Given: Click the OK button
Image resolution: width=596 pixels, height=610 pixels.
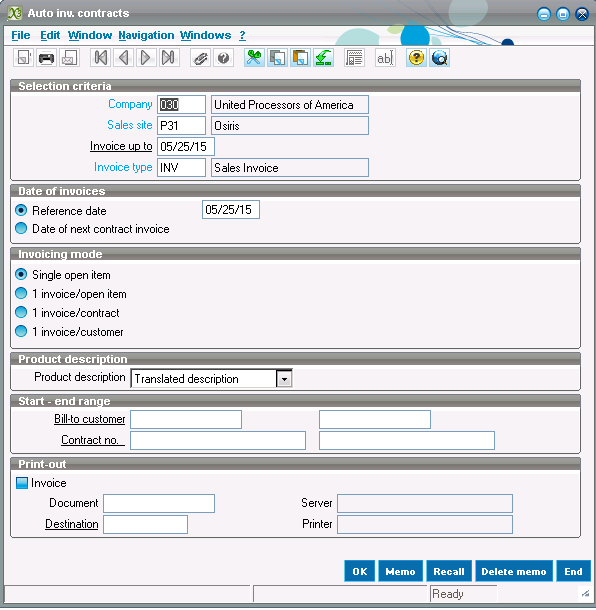Looking at the screenshot, I should [359, 571].
